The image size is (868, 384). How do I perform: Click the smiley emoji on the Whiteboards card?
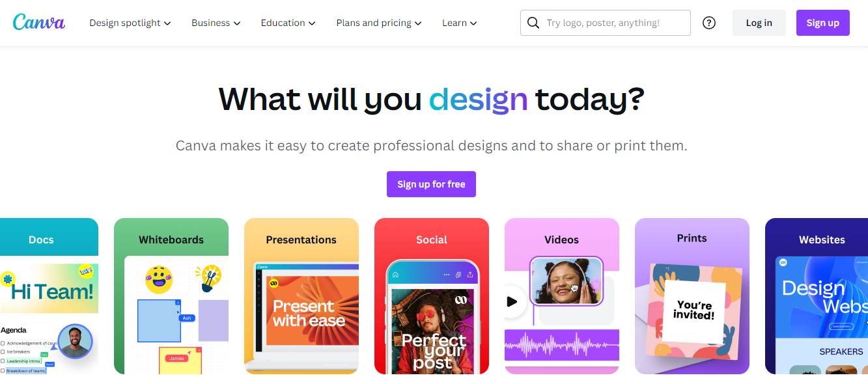159,280
